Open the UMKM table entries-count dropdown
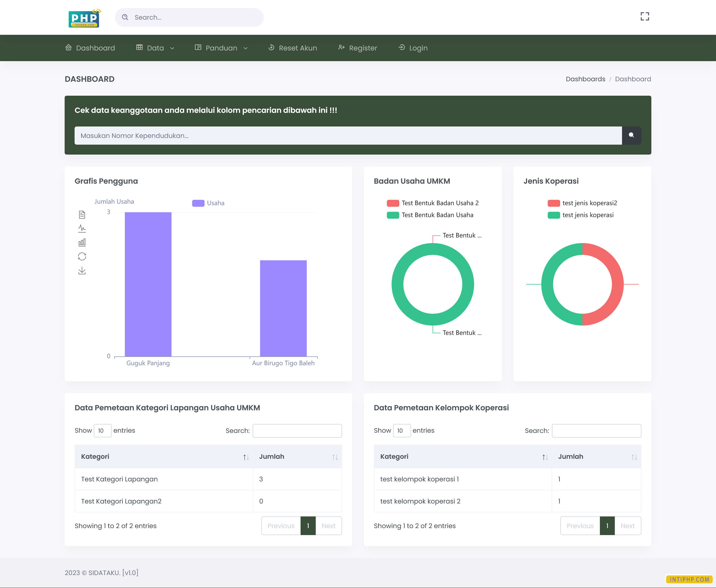 102,430
